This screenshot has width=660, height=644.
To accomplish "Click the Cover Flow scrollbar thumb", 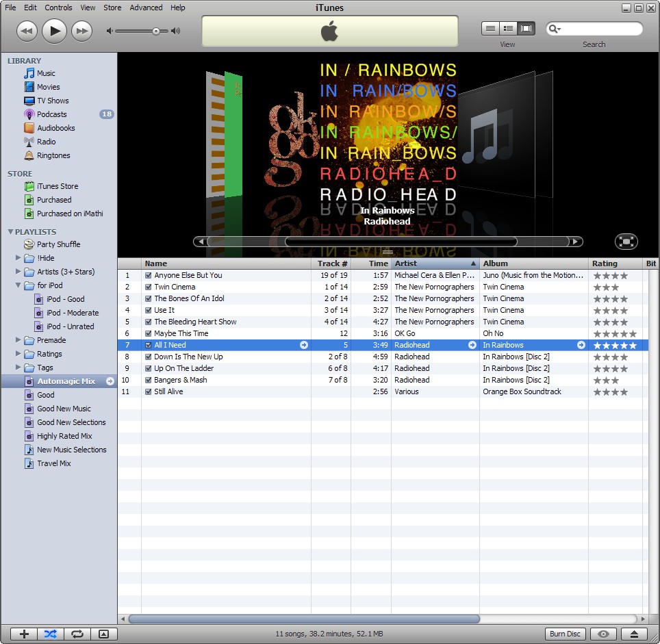I will [x=401, y=242].
